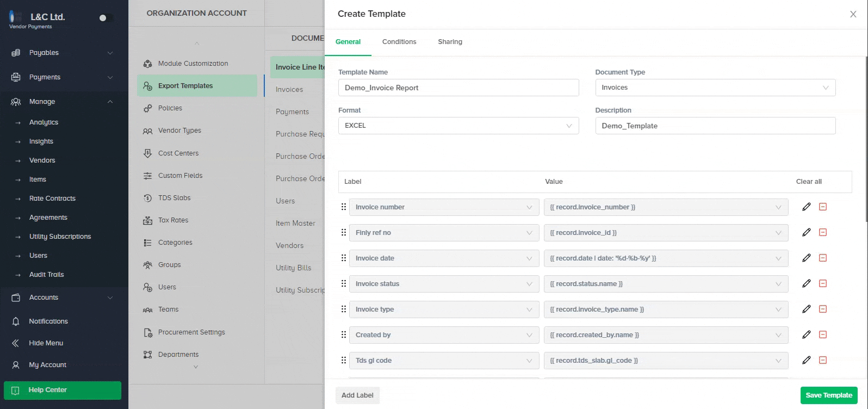Click the Add Label button
Screen dimensions: 868x409
point(357,395)
